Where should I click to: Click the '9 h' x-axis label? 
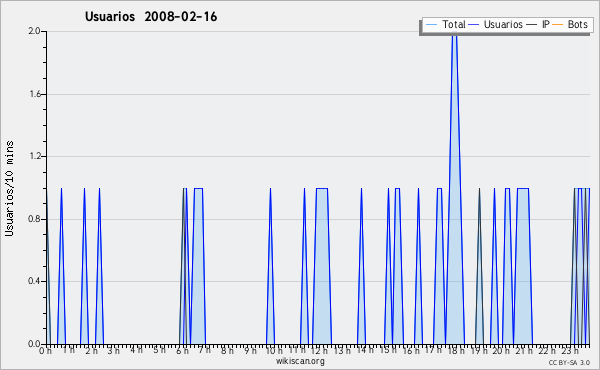pyautogui.click(x=250, y=351)
